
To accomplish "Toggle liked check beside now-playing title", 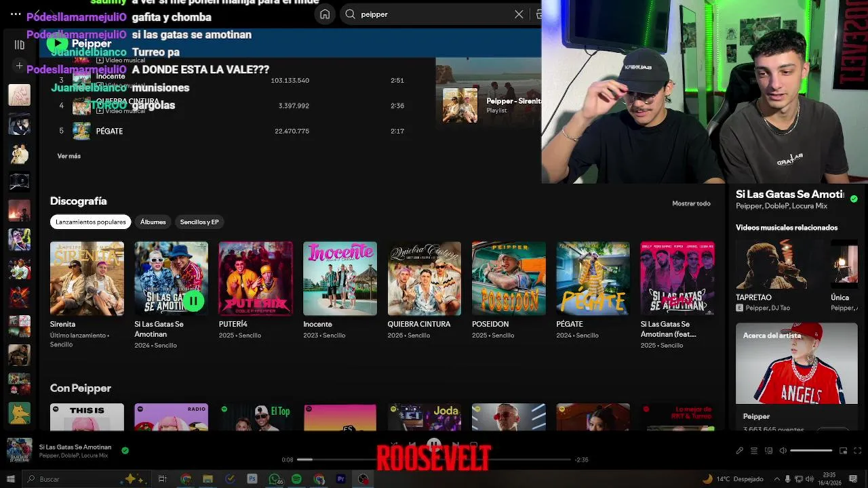I will coord(125,450).
